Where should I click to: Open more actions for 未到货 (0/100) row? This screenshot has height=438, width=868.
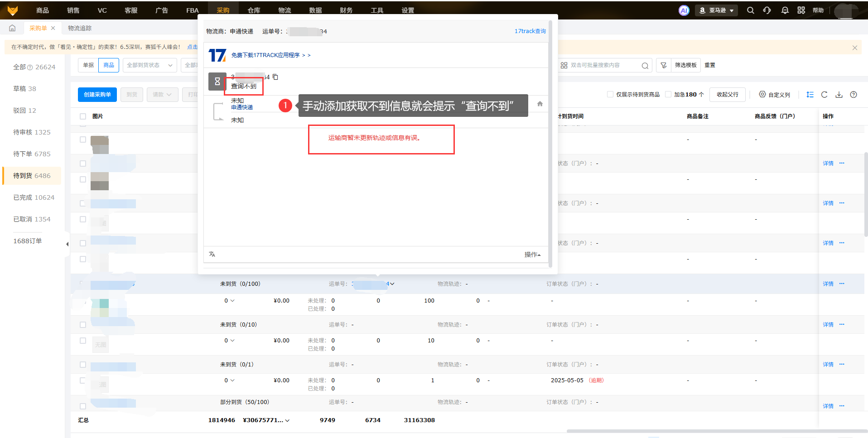[842, 284]
